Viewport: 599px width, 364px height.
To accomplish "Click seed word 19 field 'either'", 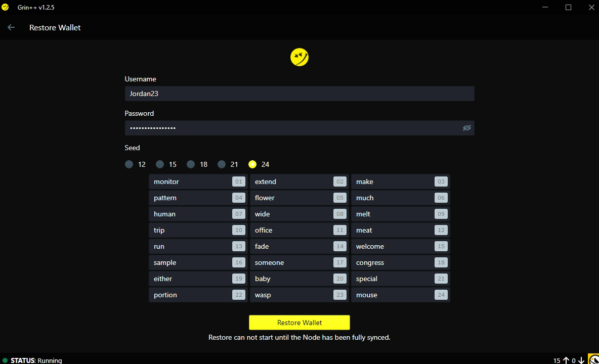I will point(198,279).
